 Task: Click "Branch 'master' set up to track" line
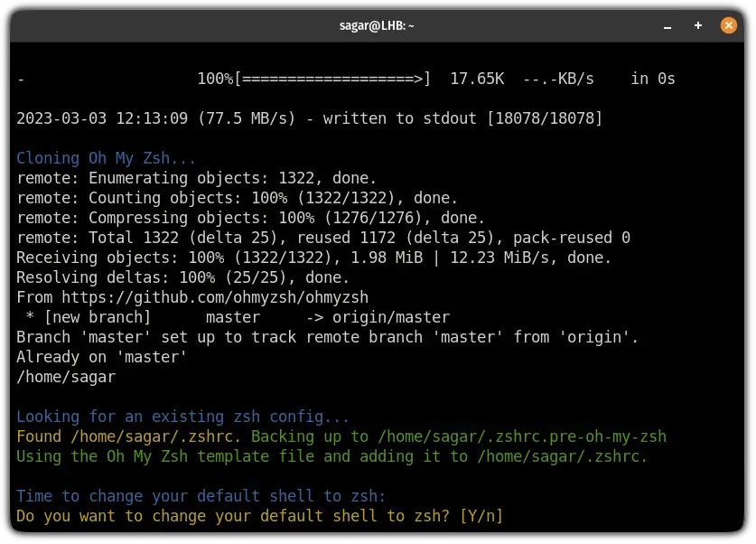point(327,337)
